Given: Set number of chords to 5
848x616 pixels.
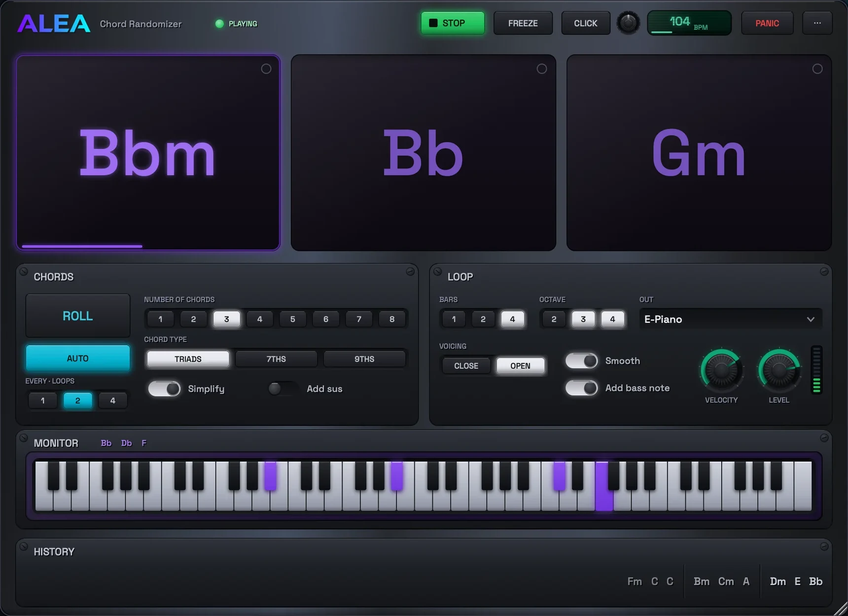Looking at the screenshot, I should pos(293,319).
